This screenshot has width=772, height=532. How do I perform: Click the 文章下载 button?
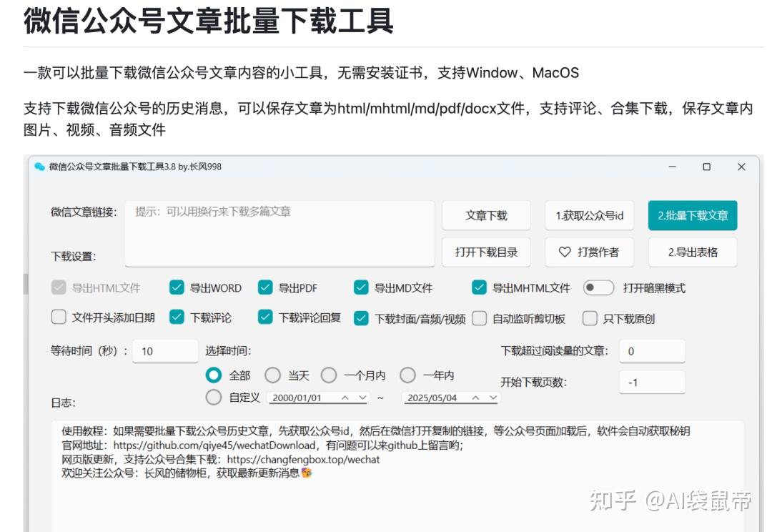(487, 215)
